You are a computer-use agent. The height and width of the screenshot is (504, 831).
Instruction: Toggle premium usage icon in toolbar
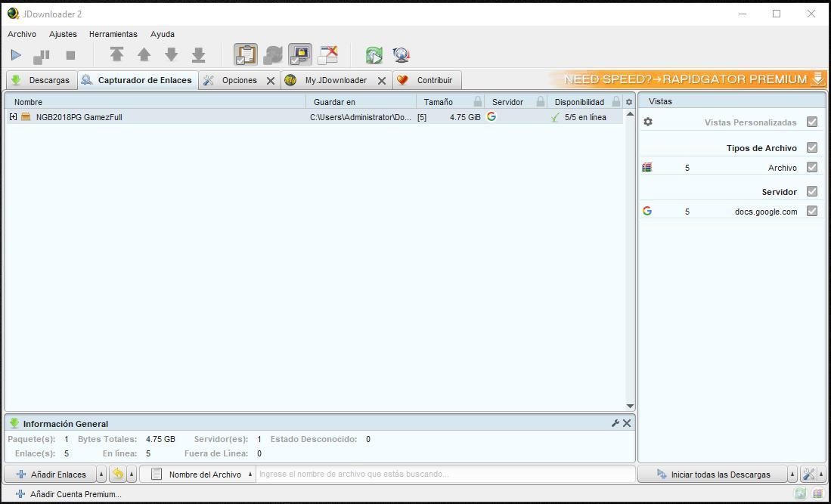300,54
